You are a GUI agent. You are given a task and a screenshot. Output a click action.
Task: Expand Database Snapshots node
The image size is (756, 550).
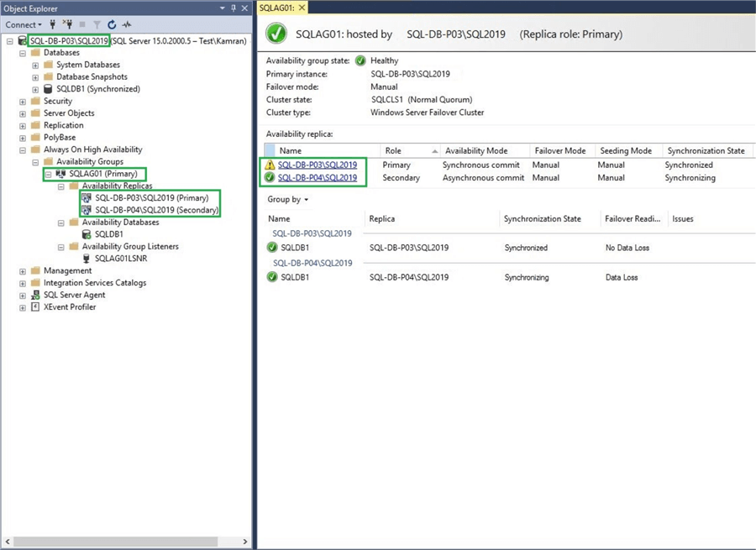pos(35,77)
